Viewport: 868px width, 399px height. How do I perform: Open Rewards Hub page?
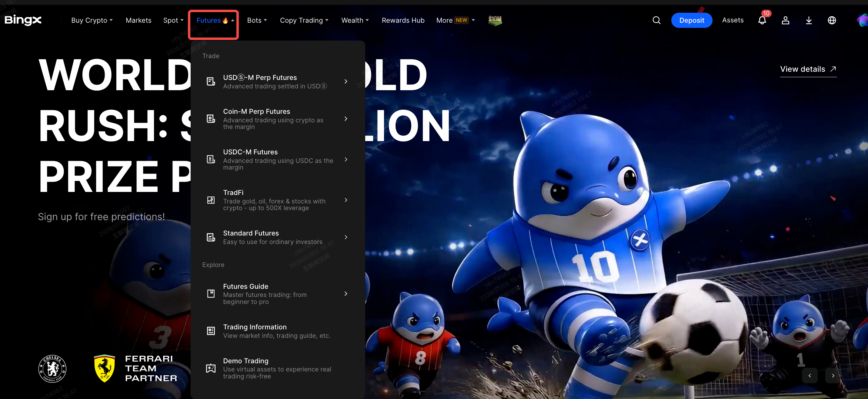[x=403, y=20]
